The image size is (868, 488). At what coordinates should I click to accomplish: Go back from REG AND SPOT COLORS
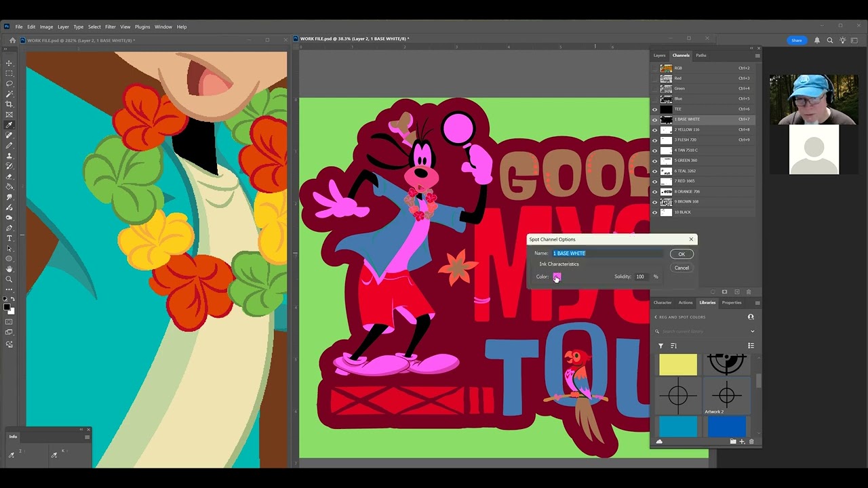click(x=656, y=317)
